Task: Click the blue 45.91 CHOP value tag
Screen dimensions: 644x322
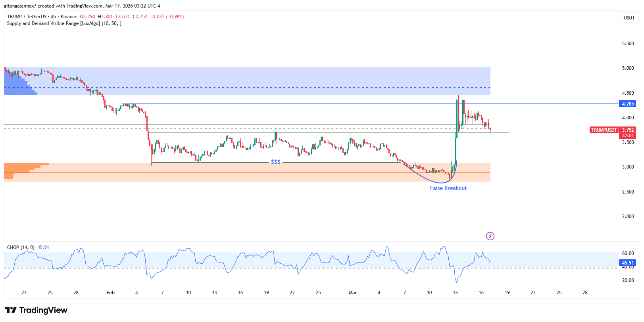Action: [x=627, y=263]
